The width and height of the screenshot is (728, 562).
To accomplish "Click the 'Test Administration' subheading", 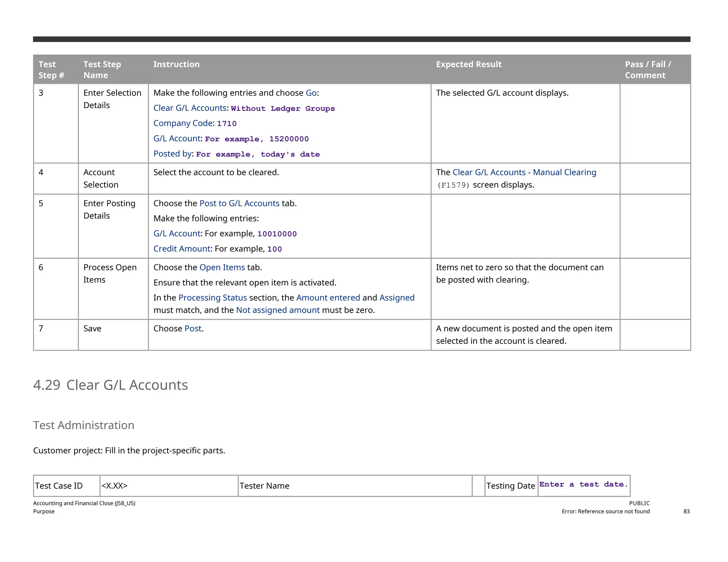I will (x=84, y=425).
